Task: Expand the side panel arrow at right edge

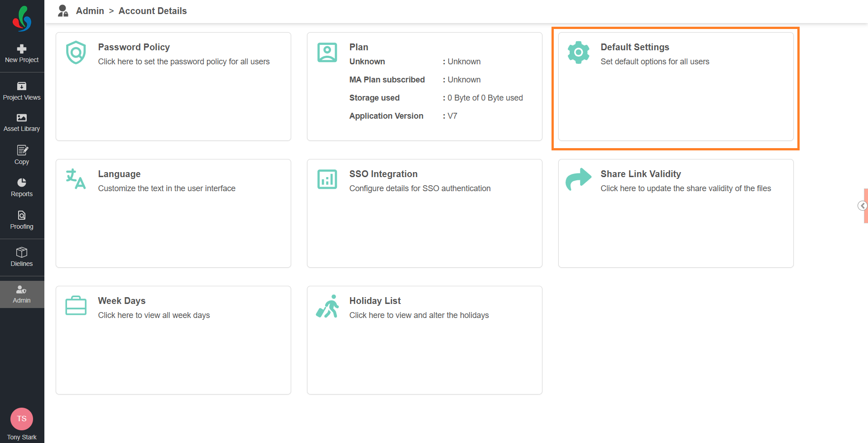Action: (862, 206)
